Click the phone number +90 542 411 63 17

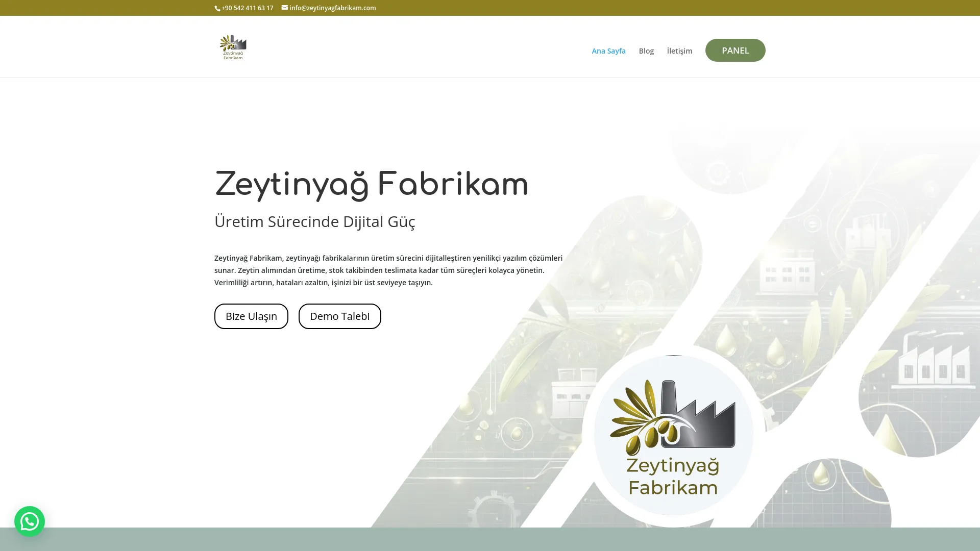tap(248, 8)
